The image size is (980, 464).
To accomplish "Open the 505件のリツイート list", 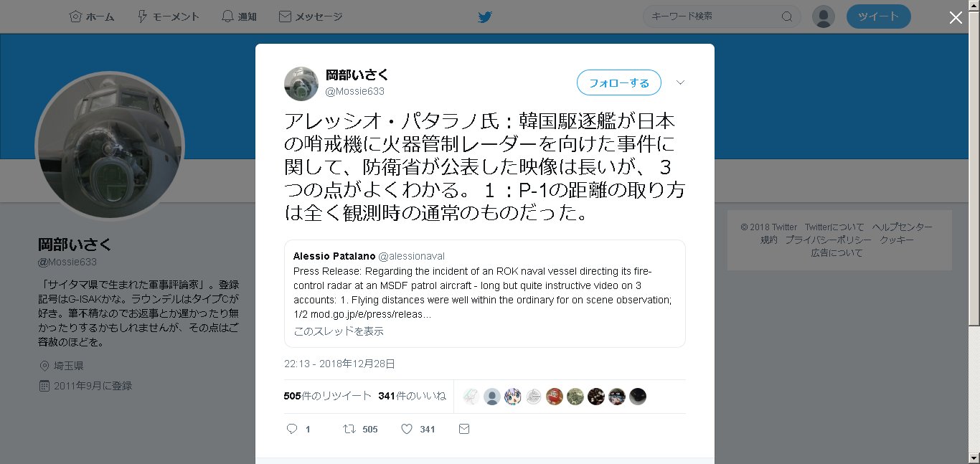I will (x=327, y=396).
